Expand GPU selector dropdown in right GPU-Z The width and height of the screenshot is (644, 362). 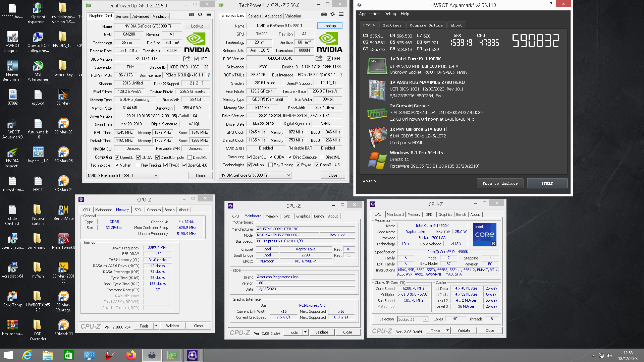tap(288, 175)
